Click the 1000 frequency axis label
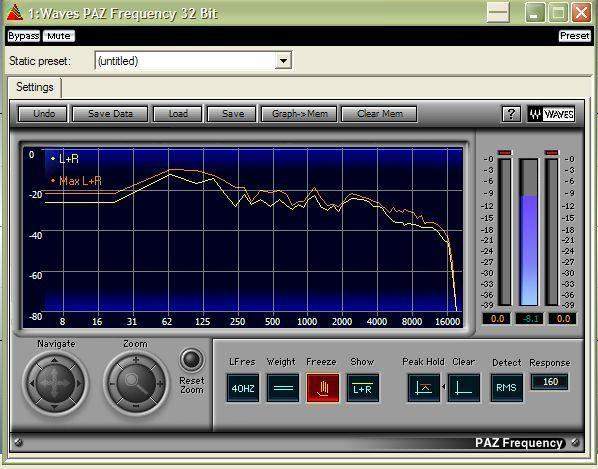 point(307,321)
